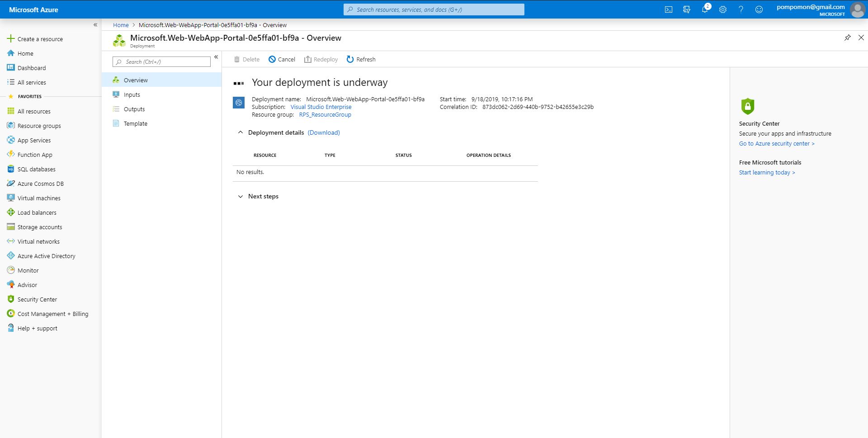Open RPS_ResourceGroup link
Screen dimensions: 868x438
325,114
